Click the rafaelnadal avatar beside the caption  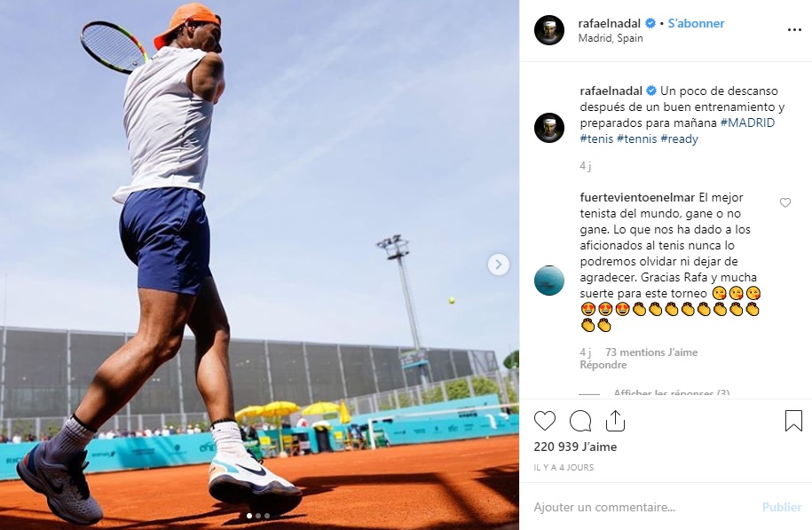(549, 128)
